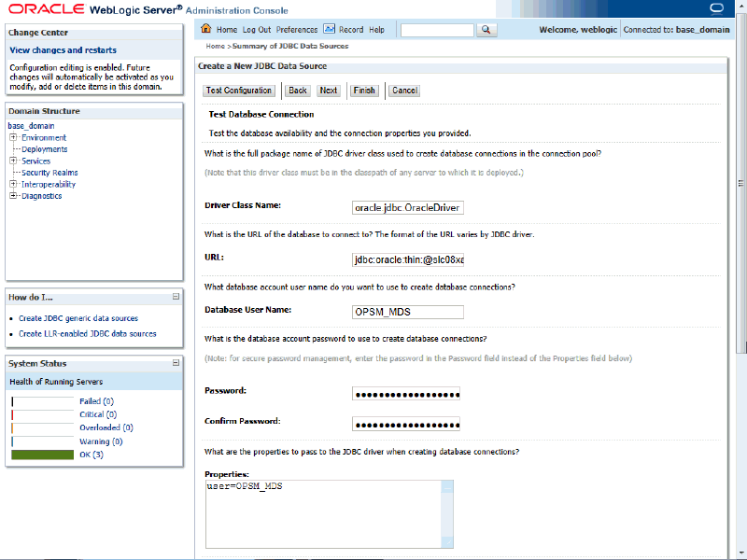Expand the Diagnostics tree node
This screenshot has height=560, width=747.
point(13,195)
